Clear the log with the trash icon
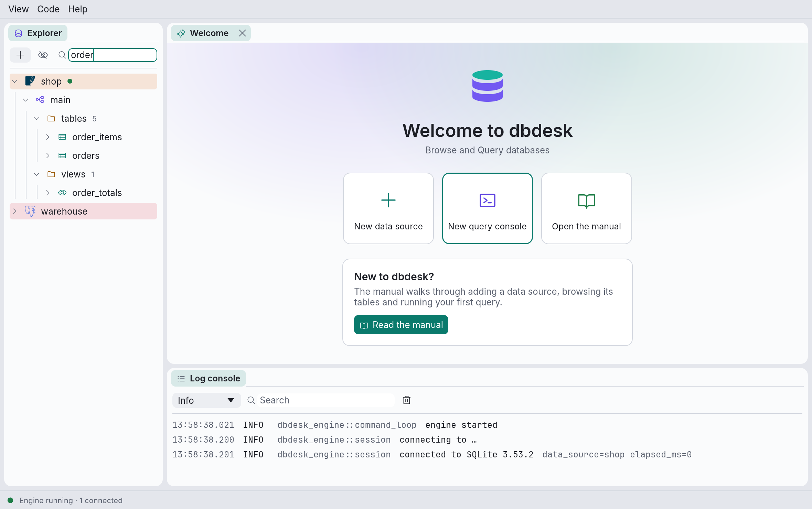The width and height of the screenshot is (812, 509). (x=407, y=400)
